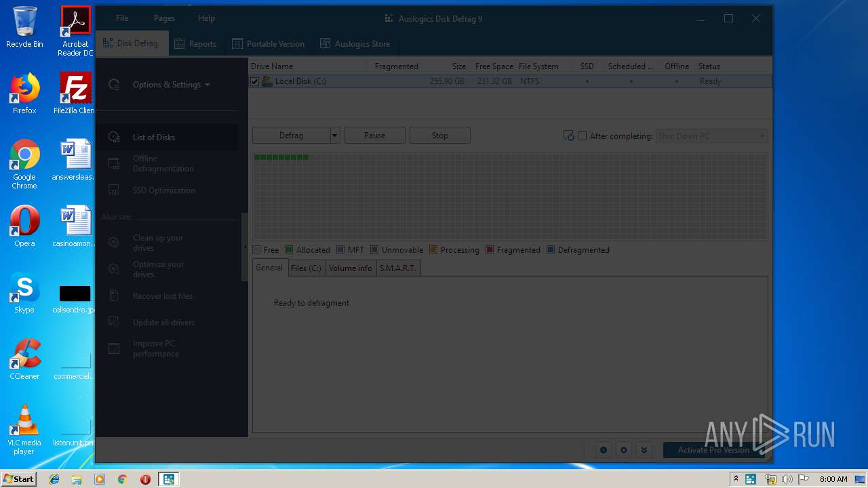Click the Local Disk (C:) drive icon

[267, 81]
